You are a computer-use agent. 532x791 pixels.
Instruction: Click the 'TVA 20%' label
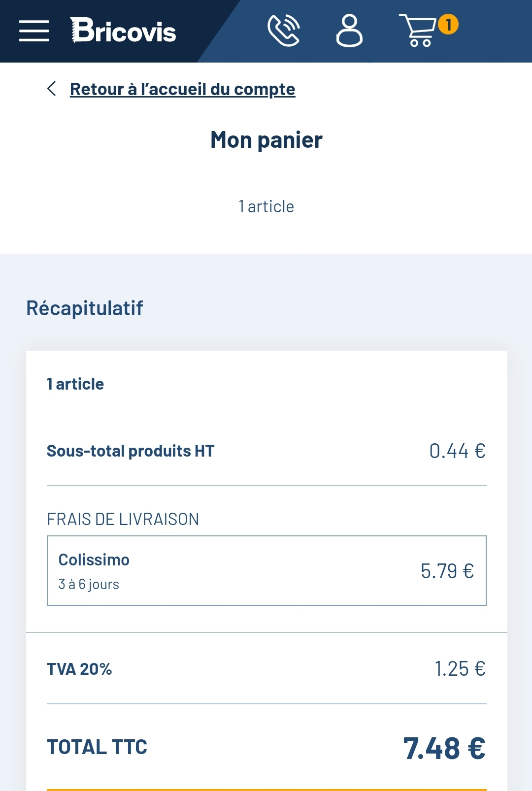[79, 669]
